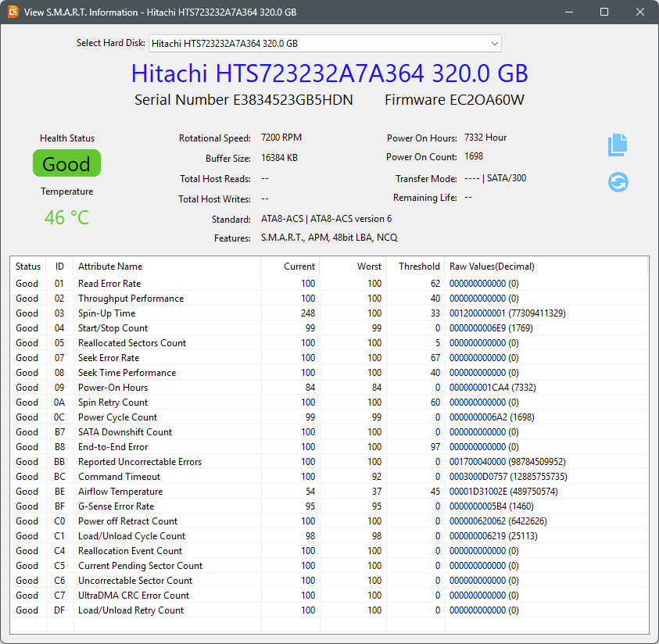Select the Spin Retry Count row
Screen dimensions: 659x644
329,402
